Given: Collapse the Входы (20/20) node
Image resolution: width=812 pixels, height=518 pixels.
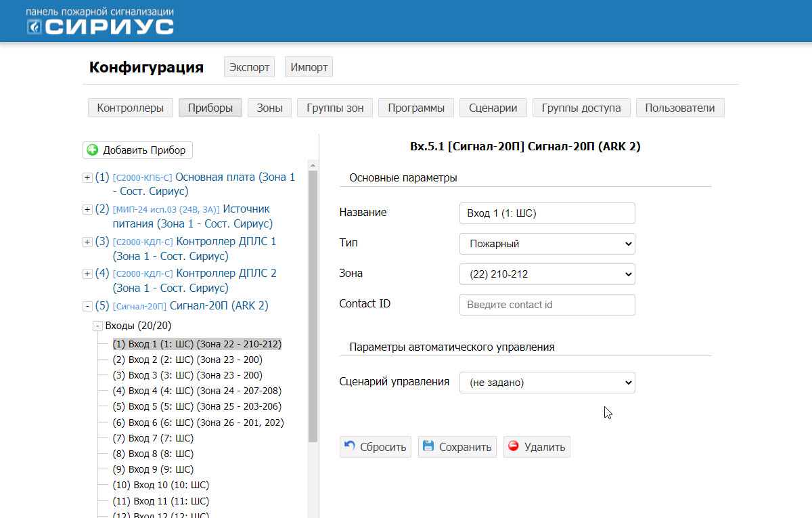Looking at the screenshot, I should point(97,326).
